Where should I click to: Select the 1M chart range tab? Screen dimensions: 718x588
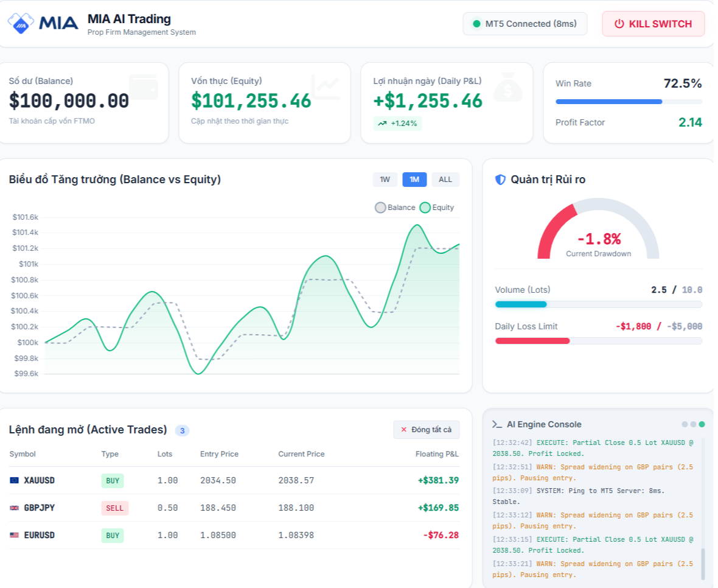point(414,180)
